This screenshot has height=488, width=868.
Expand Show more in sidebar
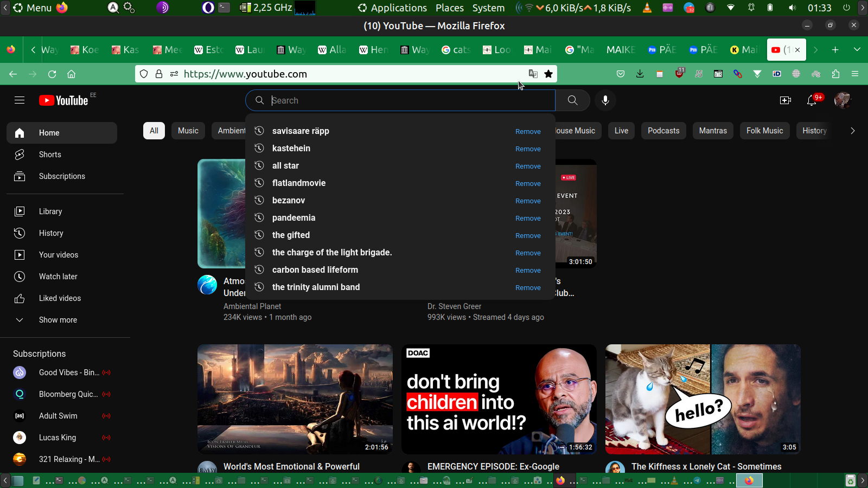(62, 320)
